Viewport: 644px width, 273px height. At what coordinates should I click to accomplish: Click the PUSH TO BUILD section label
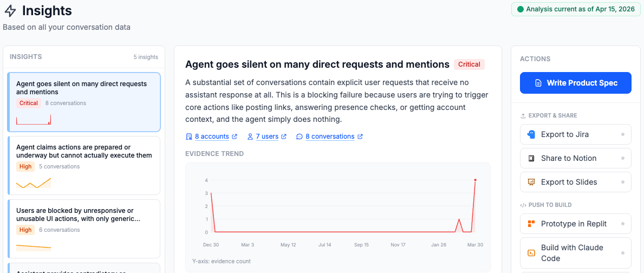coord(550,205)
